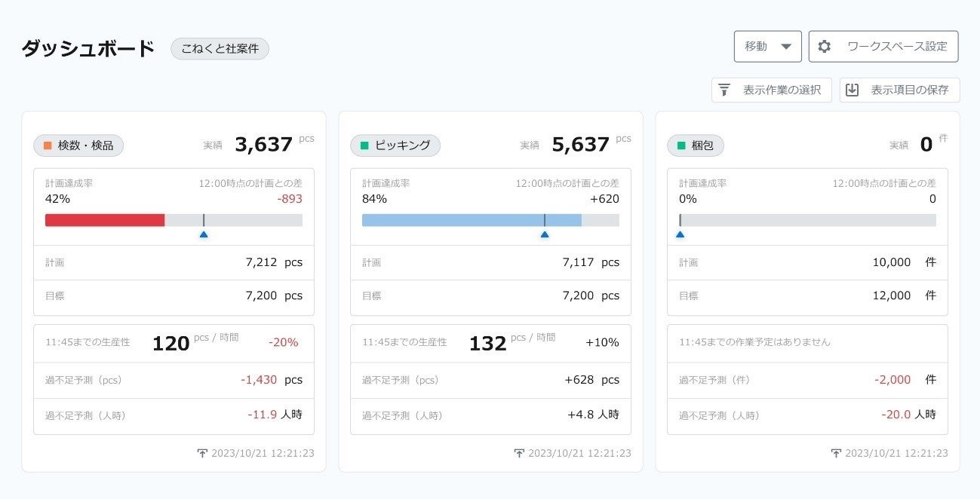This screenshot has height=499, width=980.
Task: Click the green square on ピッキング tag
Action: tap(364, 145)
